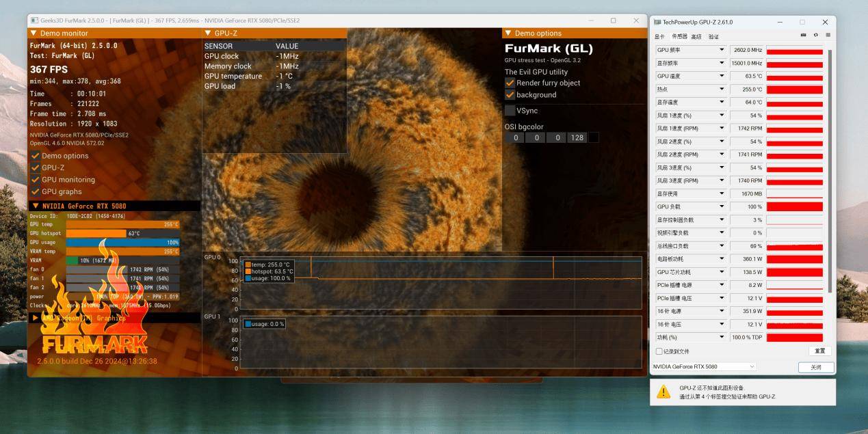Image resolution: width=868 pixels, height=434 pixels.
Task: Enable the VSync checkbox
Action: 510,110
